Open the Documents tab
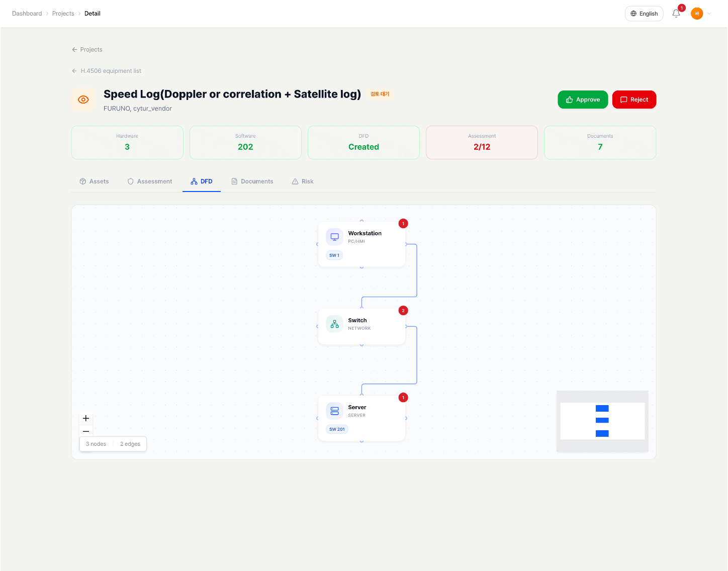 pos(252,181)
